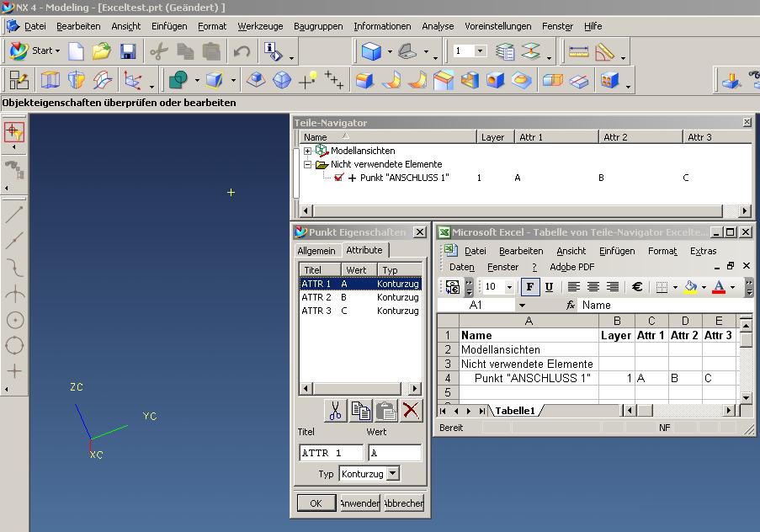Screen dimensions: 760x532
Task: Select Excel cell containing Punkt "ANSCHLUSS 1"
Action: [529, 378]
